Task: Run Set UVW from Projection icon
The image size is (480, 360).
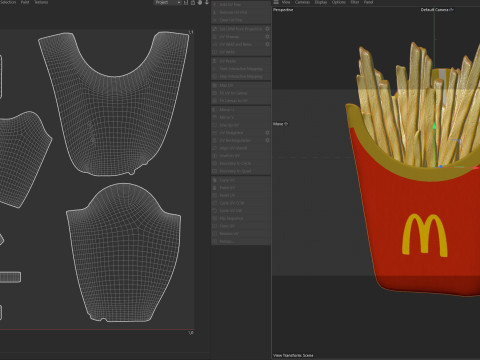Action: point(215,29)
